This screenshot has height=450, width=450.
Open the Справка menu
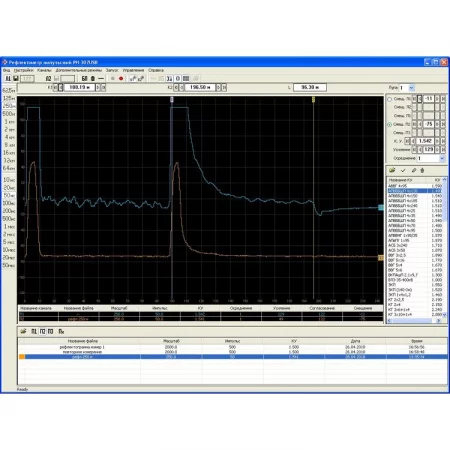click(x=156, y=70)
